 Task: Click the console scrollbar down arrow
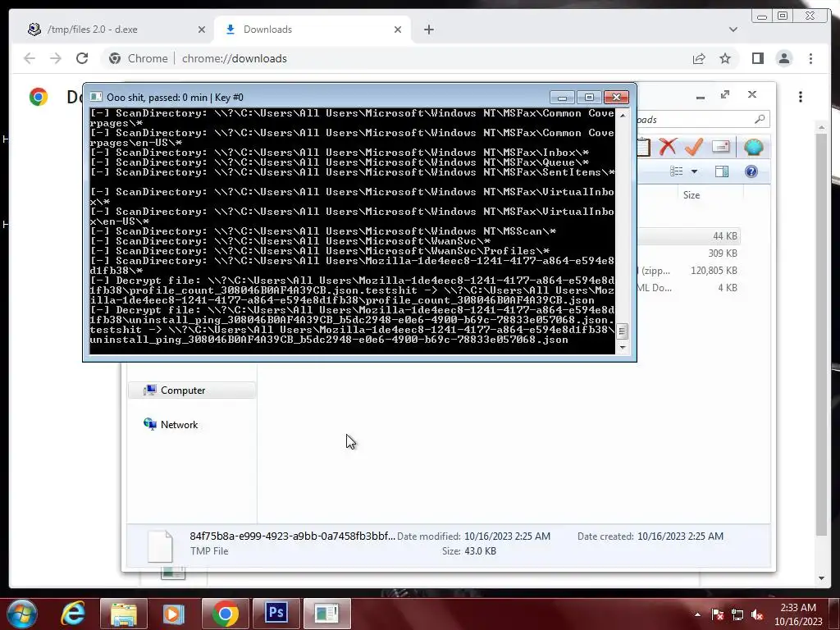click(622, 347)
